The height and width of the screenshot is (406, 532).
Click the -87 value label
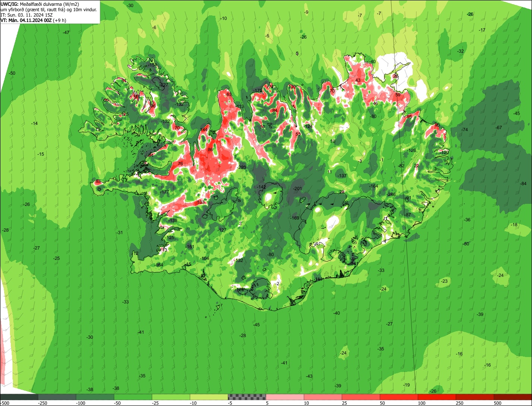[x=408, y=214]
